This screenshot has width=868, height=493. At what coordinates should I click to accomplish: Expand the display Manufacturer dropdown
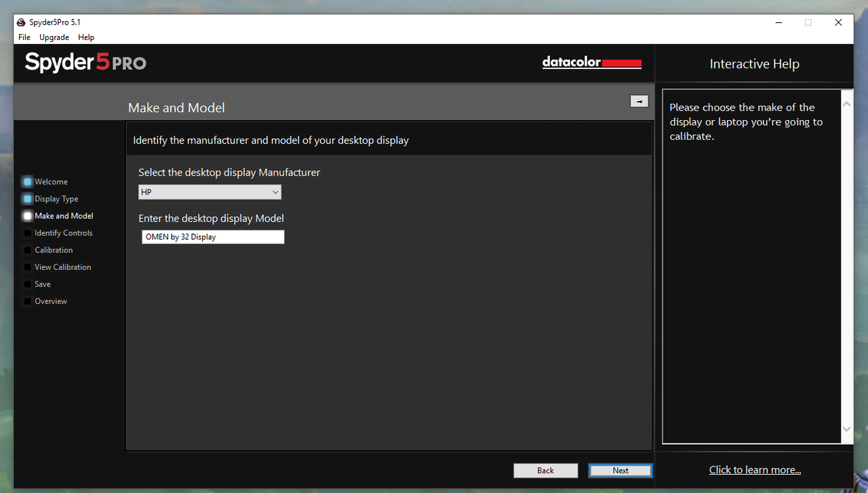[x=210, y=192]
